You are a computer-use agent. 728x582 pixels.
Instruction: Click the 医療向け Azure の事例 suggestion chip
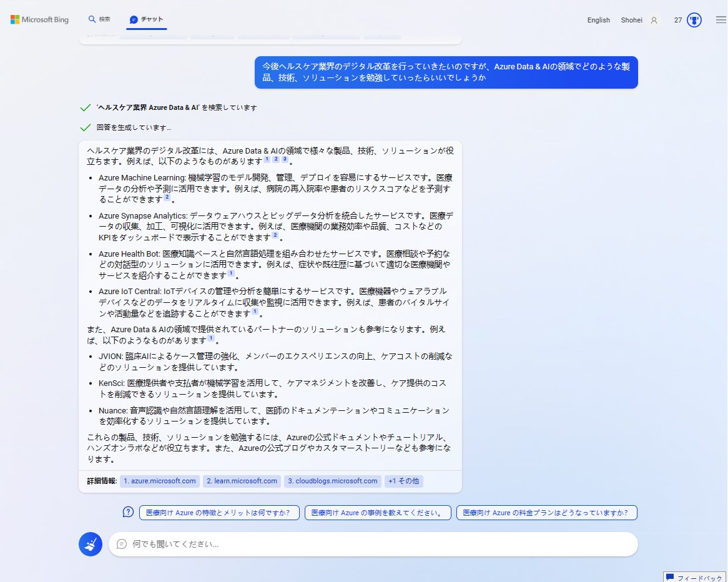point(377,511)
